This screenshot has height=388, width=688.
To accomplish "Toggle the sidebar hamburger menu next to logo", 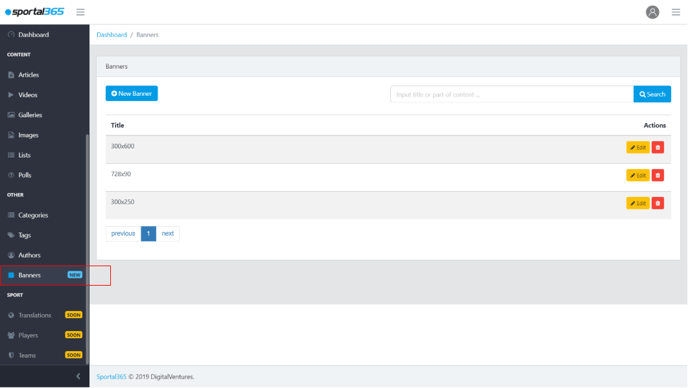I will coord(80,12).
